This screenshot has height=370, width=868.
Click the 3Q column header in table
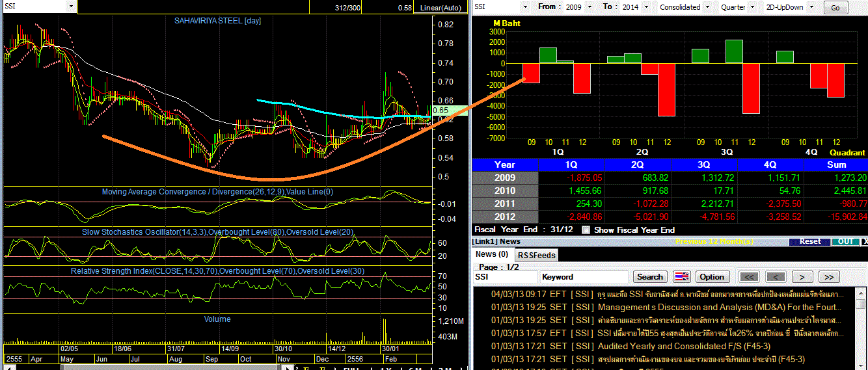[x=704, y=165]
